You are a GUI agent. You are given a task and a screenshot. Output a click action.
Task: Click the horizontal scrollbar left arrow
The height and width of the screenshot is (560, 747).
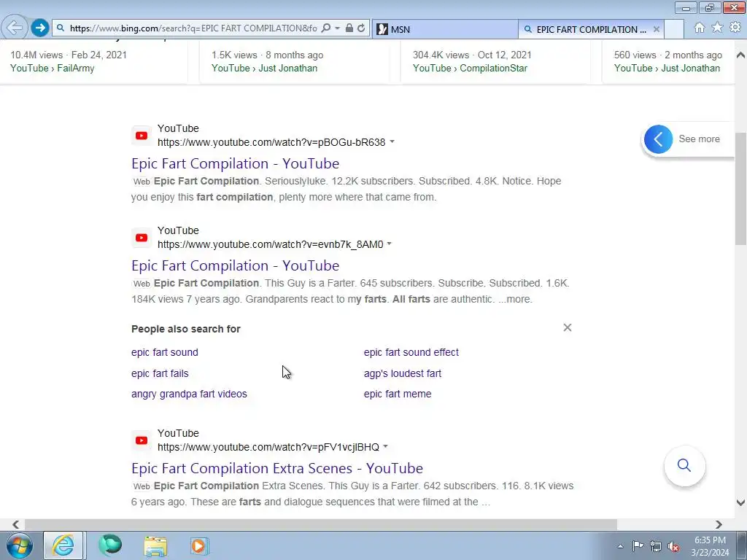16,524
